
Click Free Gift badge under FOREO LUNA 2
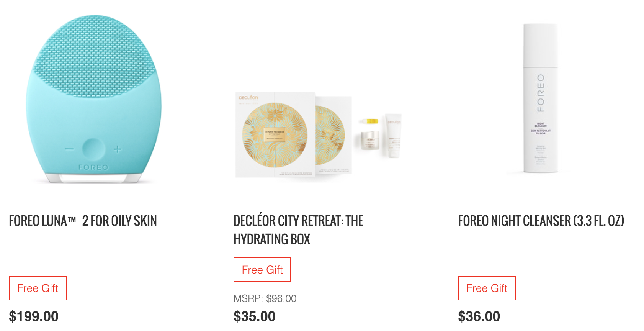38,288
